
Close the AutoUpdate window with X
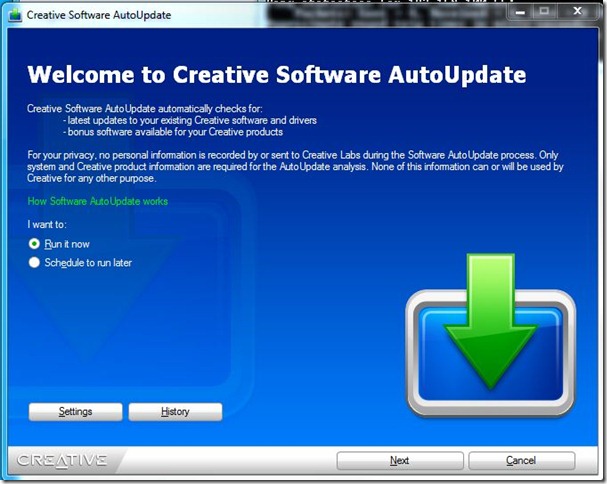point(578,11)
